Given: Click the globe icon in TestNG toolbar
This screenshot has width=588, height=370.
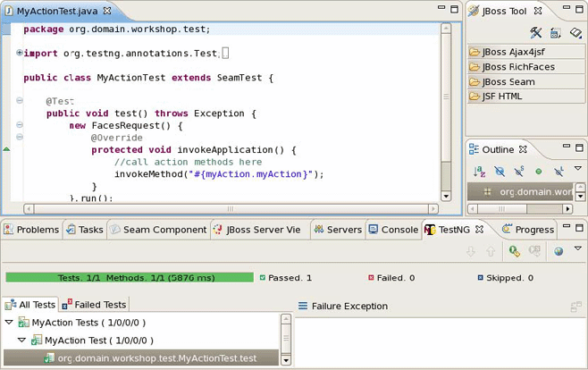Looking at the screenshot, I should point(559,251).
